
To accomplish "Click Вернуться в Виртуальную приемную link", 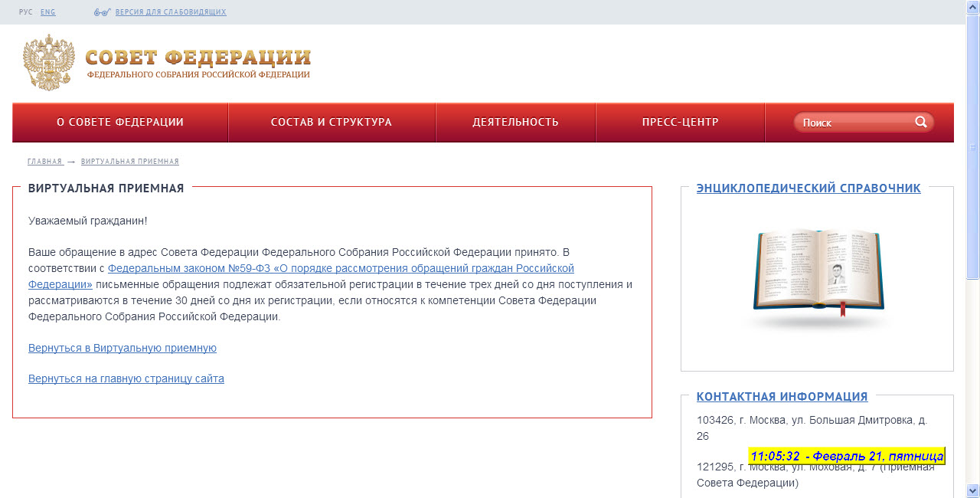I will [x=122, y=348].
